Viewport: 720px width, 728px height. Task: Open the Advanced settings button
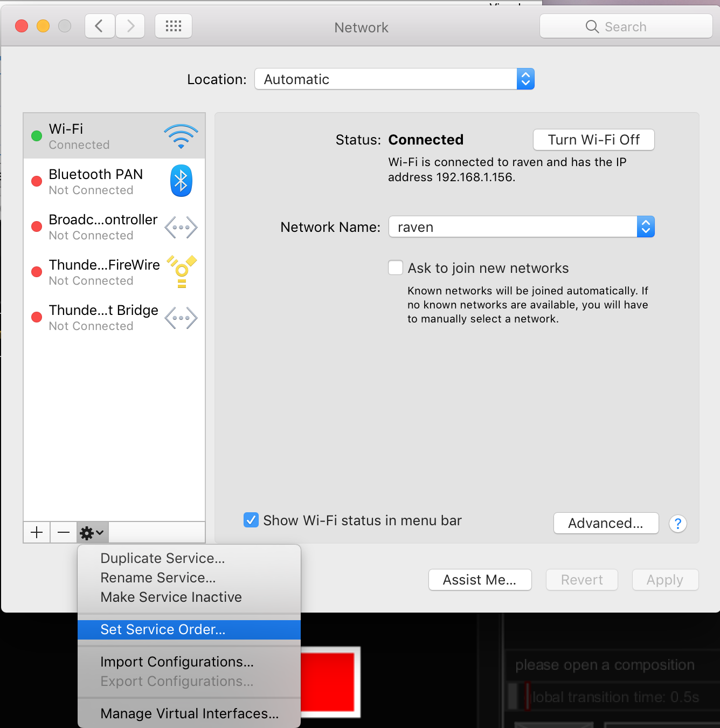[606, 523]
